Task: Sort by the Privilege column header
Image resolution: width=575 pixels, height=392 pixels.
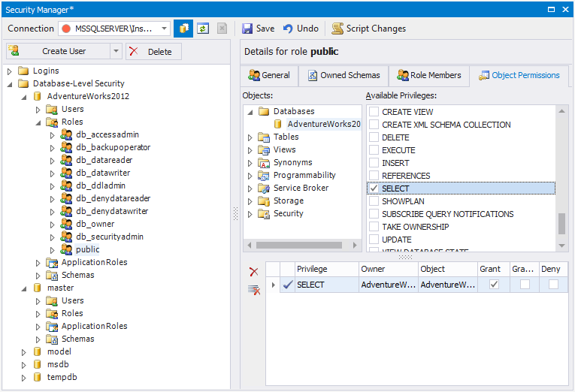Action: click(327, 269)
